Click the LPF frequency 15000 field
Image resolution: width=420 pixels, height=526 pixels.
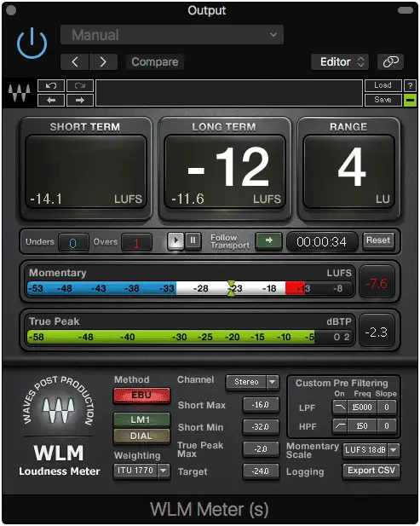[362, 408]
